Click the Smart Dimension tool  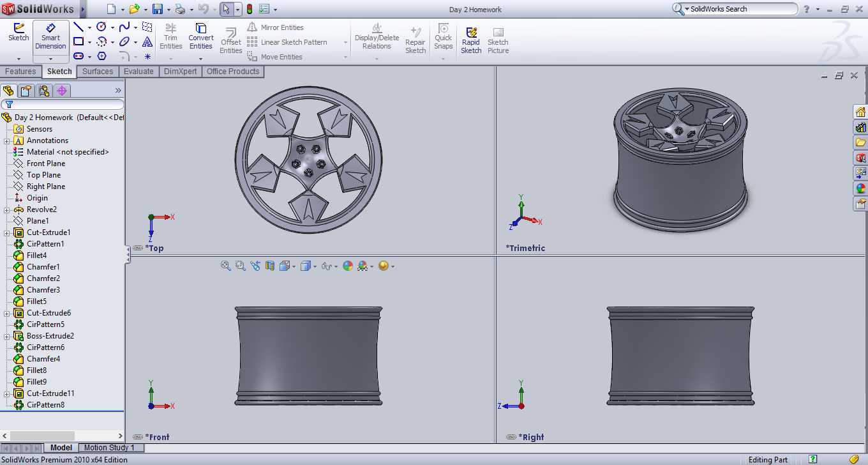(50, 36)
